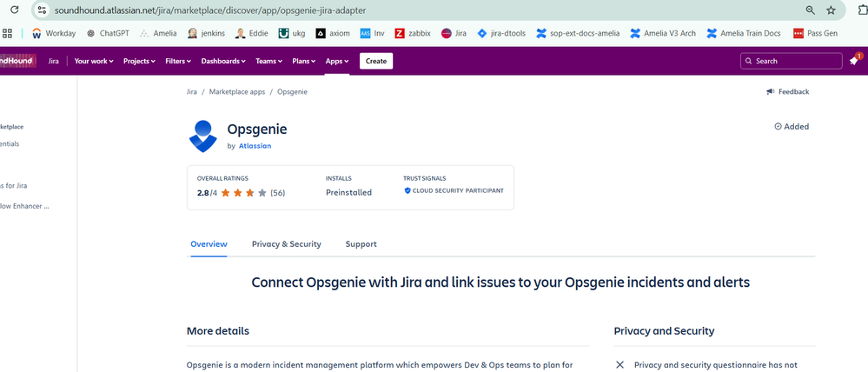This screenshot has width=868, height=372.
Task: Switch to the Overview tab
Action: coord(209,244)
